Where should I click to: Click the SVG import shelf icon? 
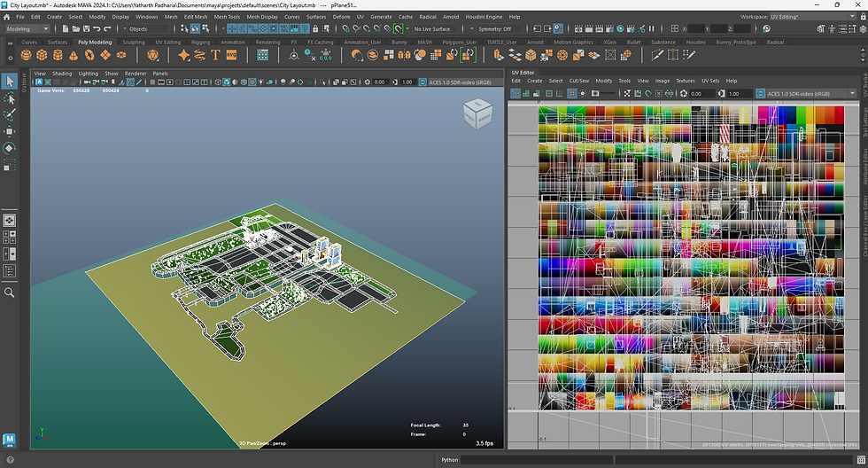[231, 55]
